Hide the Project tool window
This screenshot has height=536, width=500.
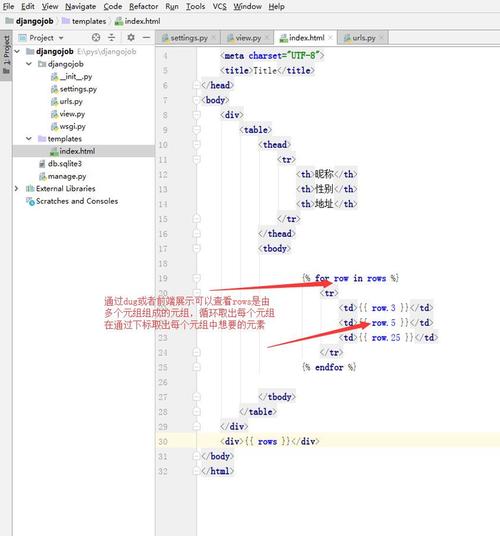(146, 38)
